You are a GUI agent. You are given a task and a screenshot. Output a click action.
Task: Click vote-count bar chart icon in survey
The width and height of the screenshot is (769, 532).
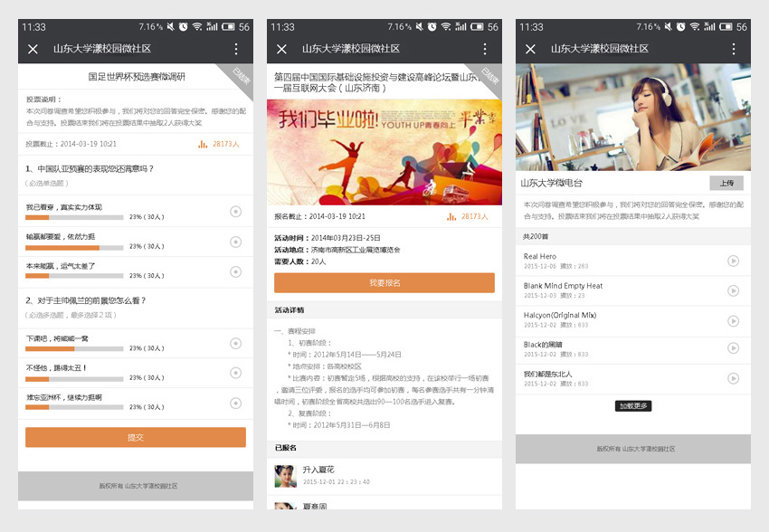203,144
